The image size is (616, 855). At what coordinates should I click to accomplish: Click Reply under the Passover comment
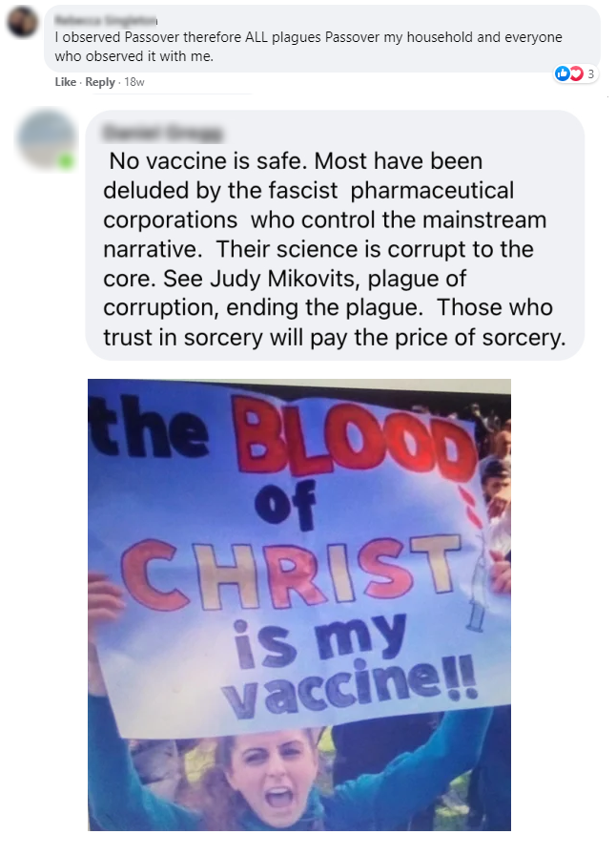pos(100,82)
